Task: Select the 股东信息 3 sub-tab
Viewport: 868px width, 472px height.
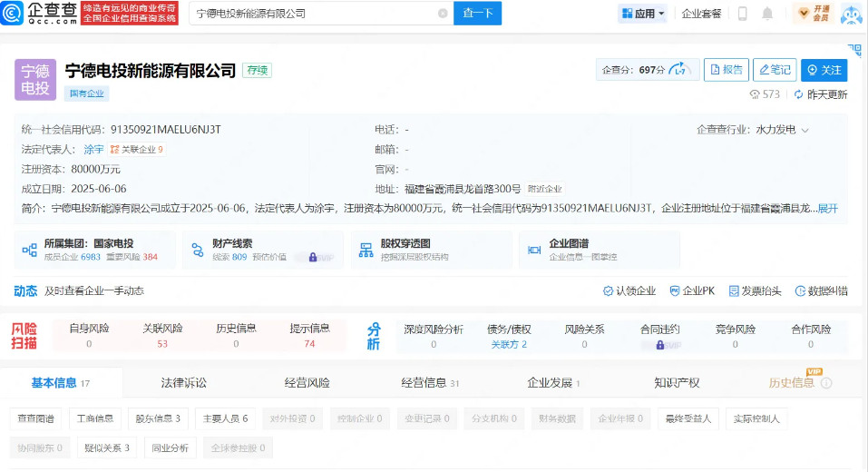Action: 158,418
